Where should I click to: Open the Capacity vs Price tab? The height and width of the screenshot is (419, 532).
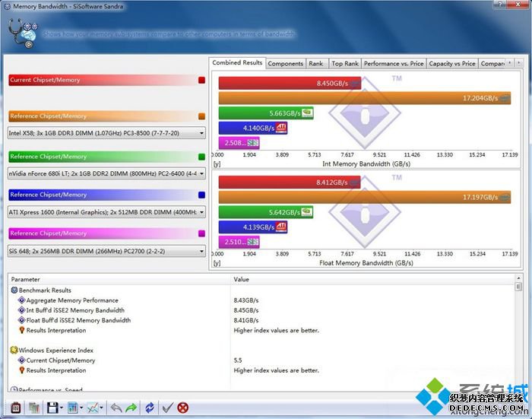(x=452, y=63)
